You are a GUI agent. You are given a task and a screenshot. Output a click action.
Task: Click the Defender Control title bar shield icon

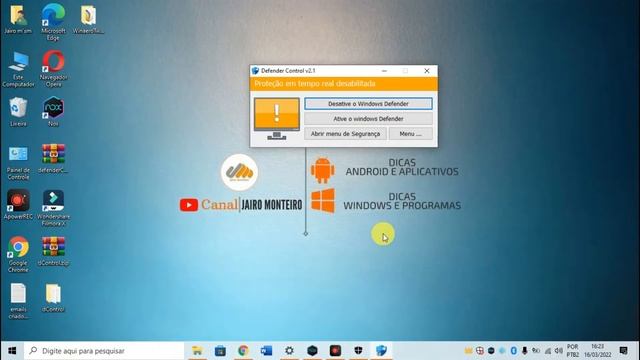coord(256,71)
